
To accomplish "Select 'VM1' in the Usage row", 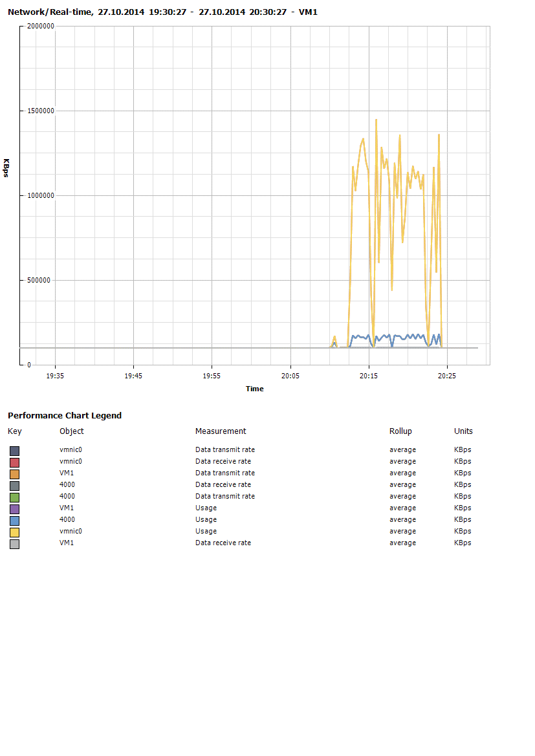I will [x=67, y=508].
